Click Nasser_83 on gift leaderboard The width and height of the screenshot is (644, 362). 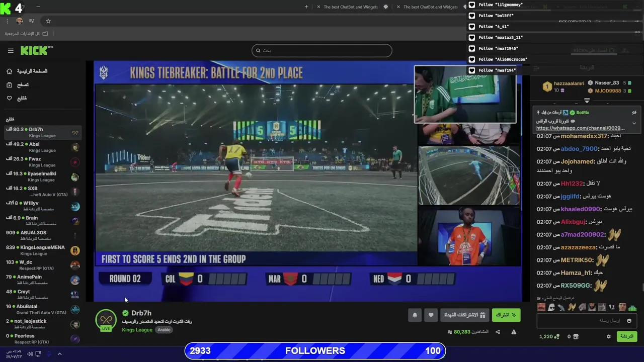click(x=607, y=83)
